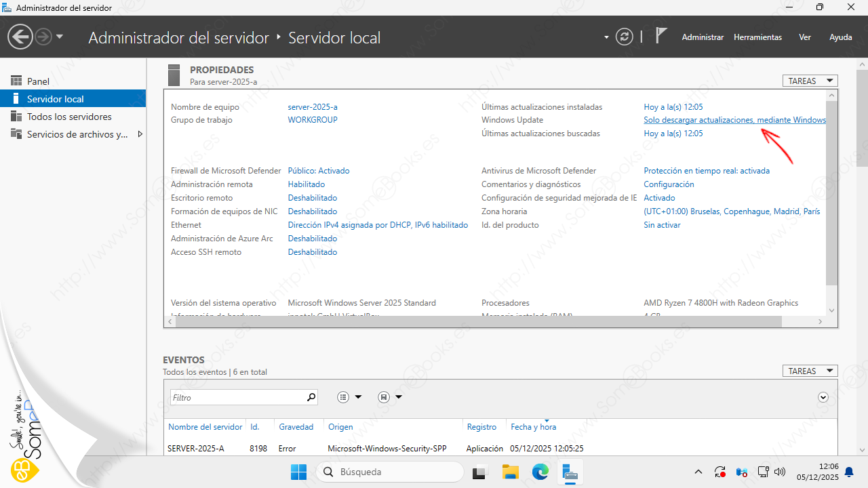Image resolution: width=868 pixels, height=488 pixels.
Task: Click the search magnifier in Filtro box
Action: (311, 397)
